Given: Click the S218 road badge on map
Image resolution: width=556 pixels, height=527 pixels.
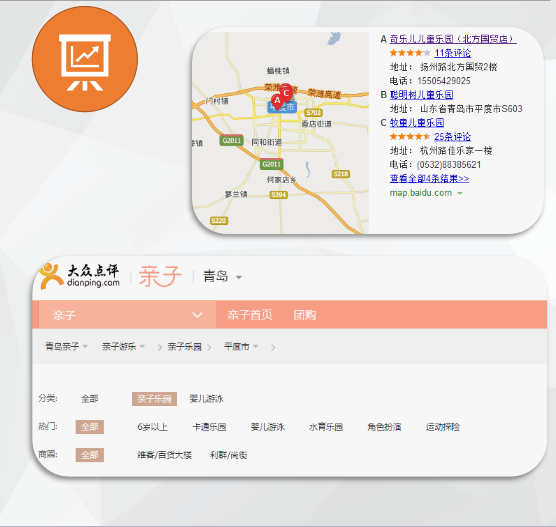Looking at the screenshot, I should 341,174.
